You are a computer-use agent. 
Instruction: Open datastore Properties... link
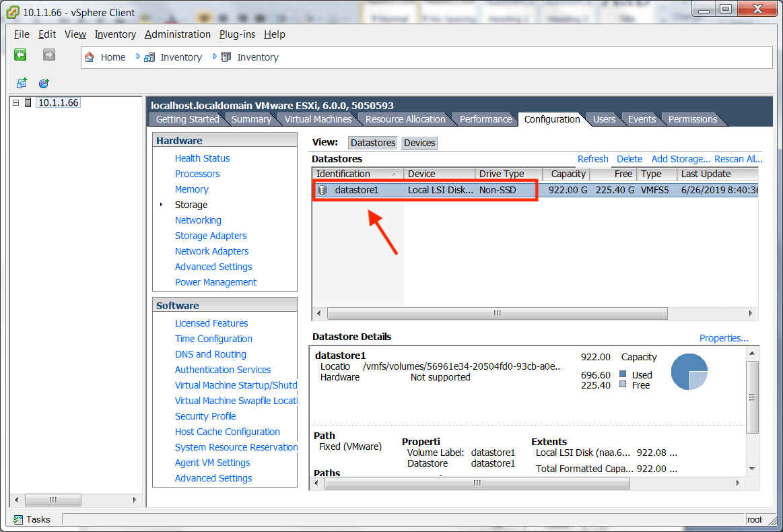point(724,338)
